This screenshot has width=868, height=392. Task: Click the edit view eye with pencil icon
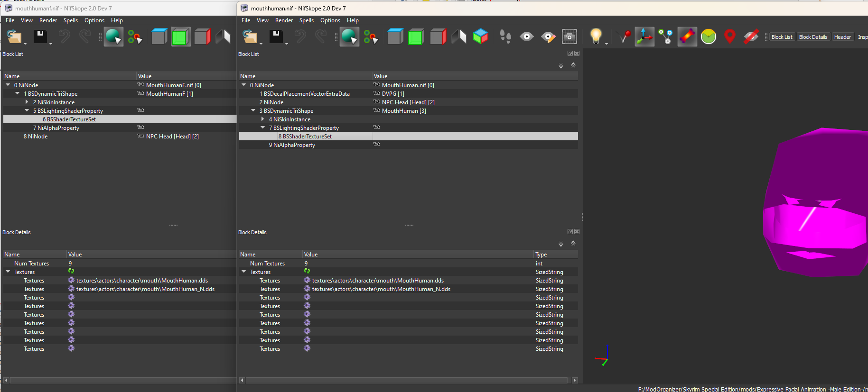coord(548,36)
